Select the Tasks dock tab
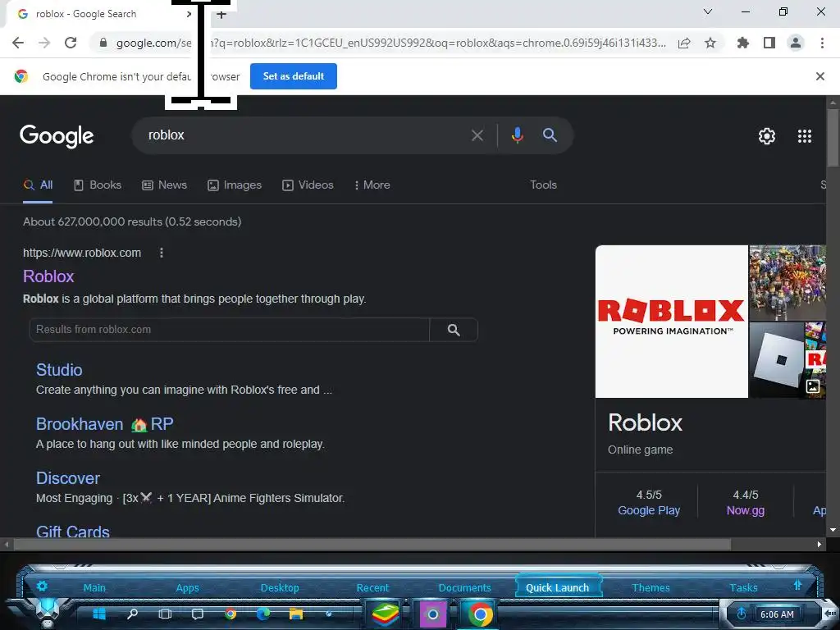The height and width of the screenshot is (630, 840). click(743, 587)
